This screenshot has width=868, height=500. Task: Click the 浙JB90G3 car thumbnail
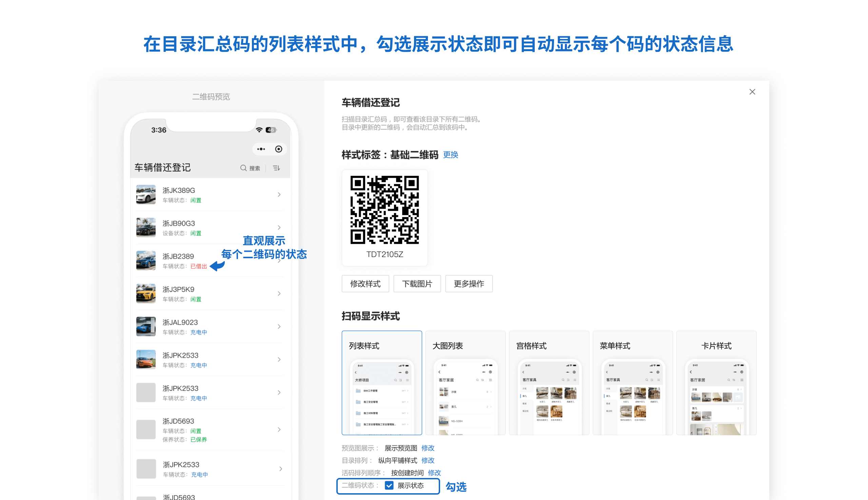[146, 227]
